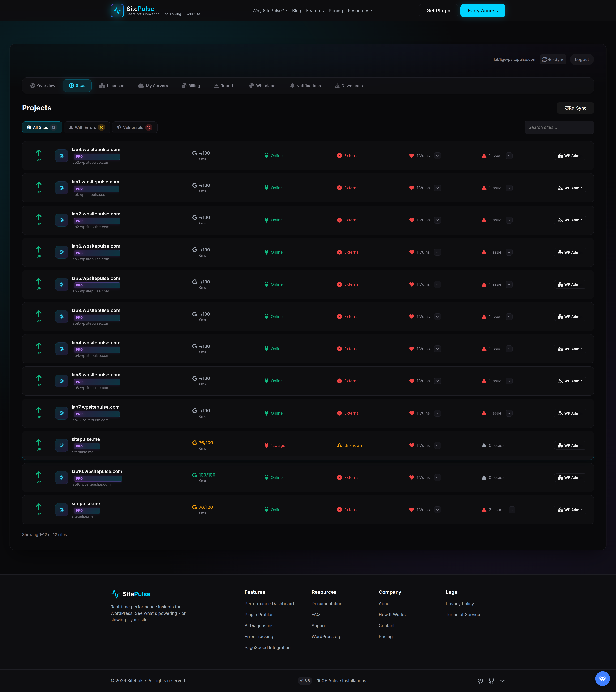Open Terms of Service footer link
The image size is (616, 692).
[x=463, y=615]
